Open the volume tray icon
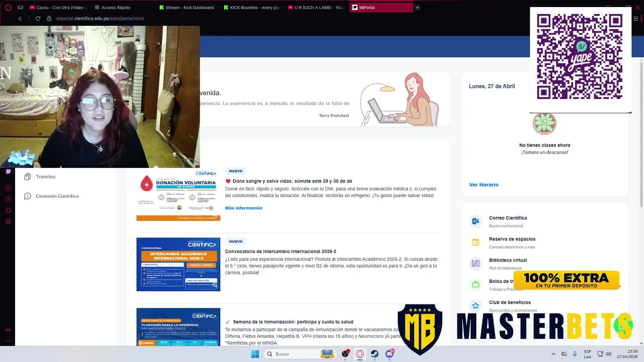The height and width of the screenshot is (362, 644). coord(608,354)
